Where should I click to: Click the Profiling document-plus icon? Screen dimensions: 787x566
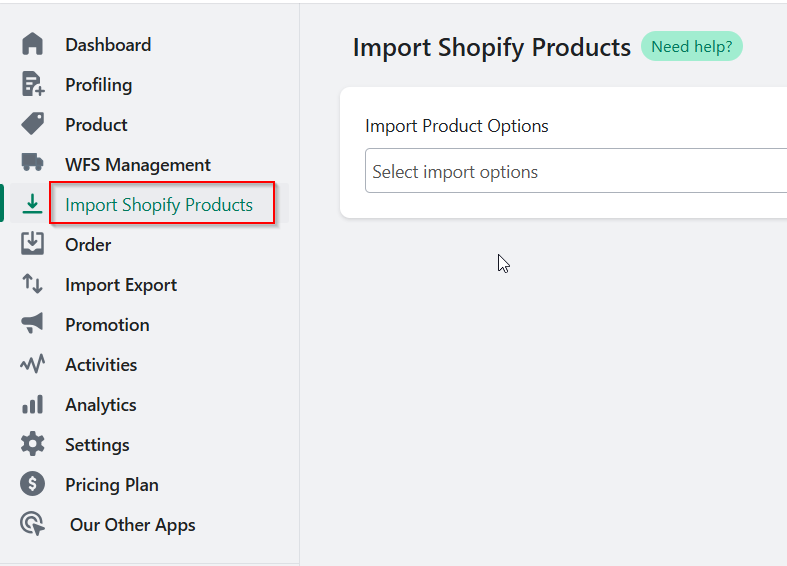33,84
